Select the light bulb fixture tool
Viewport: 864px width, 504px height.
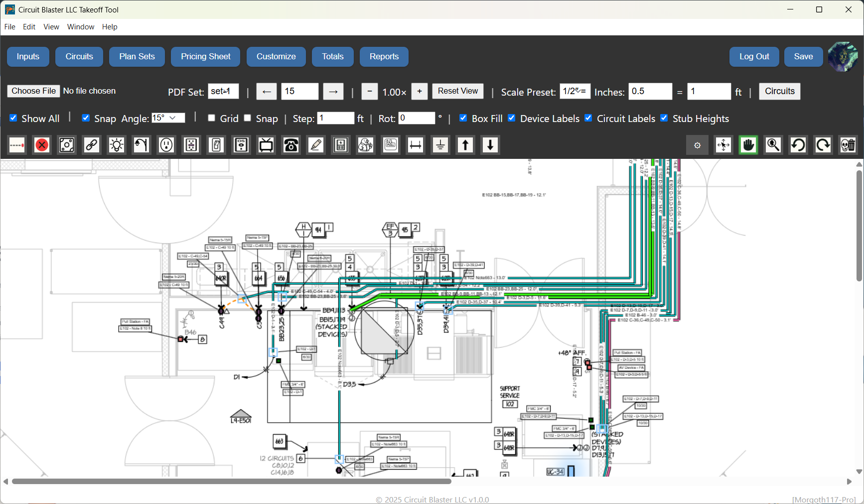(x=117, y=145)
